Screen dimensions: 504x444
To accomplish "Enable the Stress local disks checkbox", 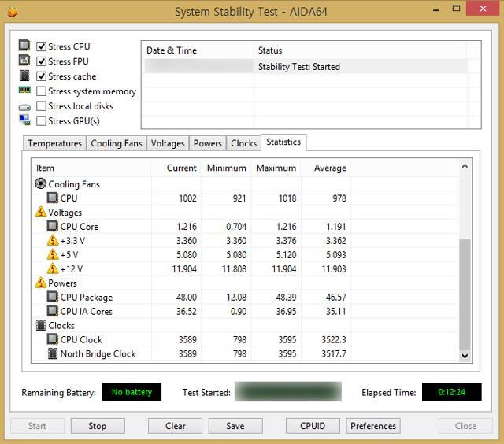I will tap(41, 106).
